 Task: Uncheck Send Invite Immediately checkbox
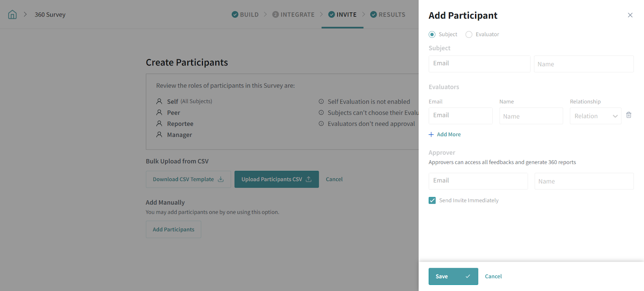click(x=432, y=201)
